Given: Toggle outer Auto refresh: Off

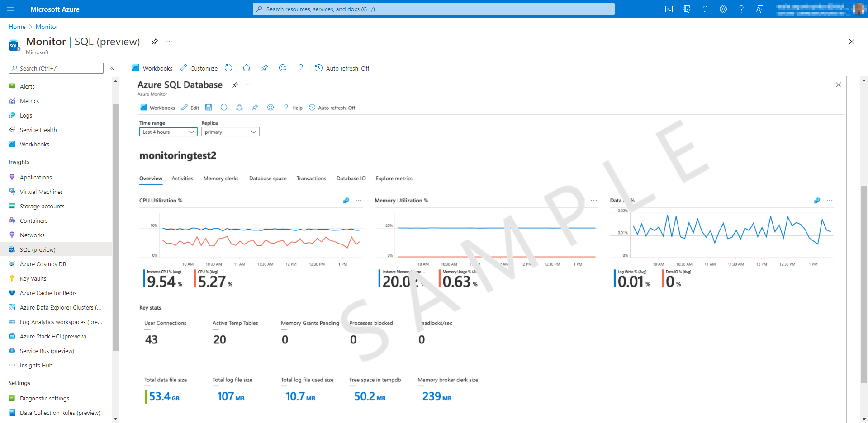Looking at the screenshot, I should tap(342, 68).
